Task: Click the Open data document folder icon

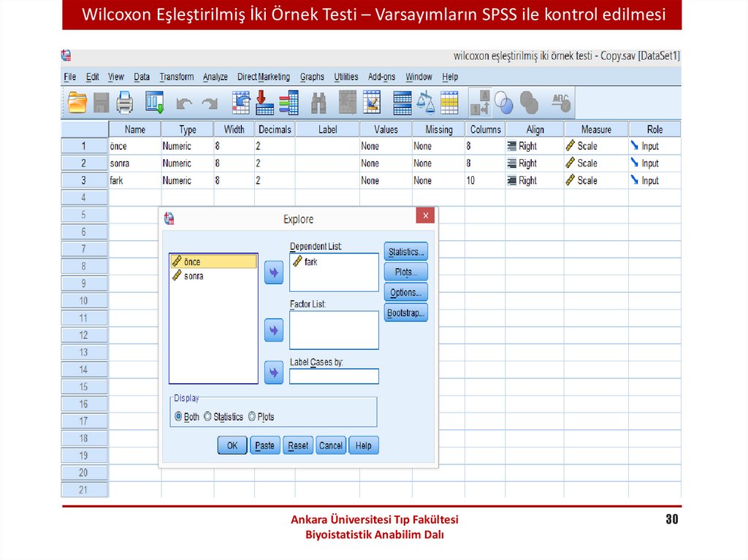Action: click(77, 103)
